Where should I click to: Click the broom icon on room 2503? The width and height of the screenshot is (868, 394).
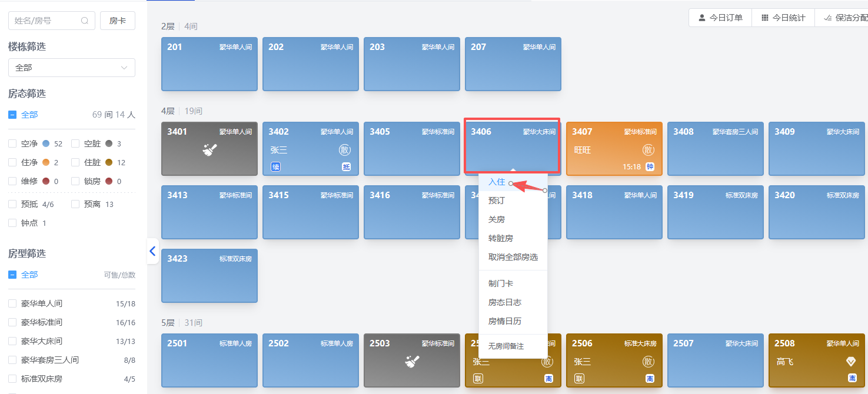(x=411, y=362)
